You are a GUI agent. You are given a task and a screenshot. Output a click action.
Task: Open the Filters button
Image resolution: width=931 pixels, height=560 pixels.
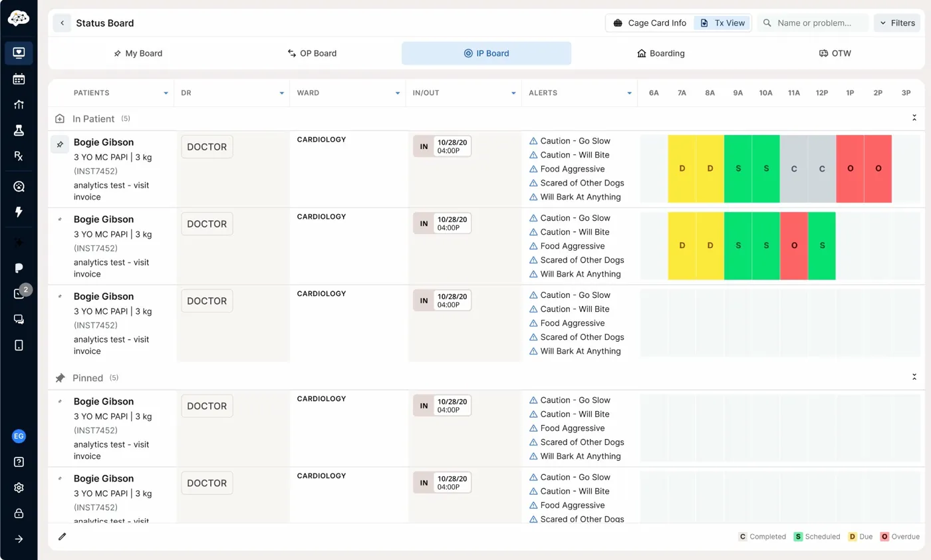(x=897, y=23)
